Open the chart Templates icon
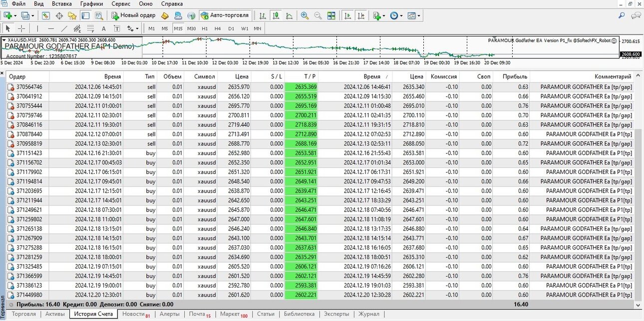The image size is (644, 321). [411, 15]
